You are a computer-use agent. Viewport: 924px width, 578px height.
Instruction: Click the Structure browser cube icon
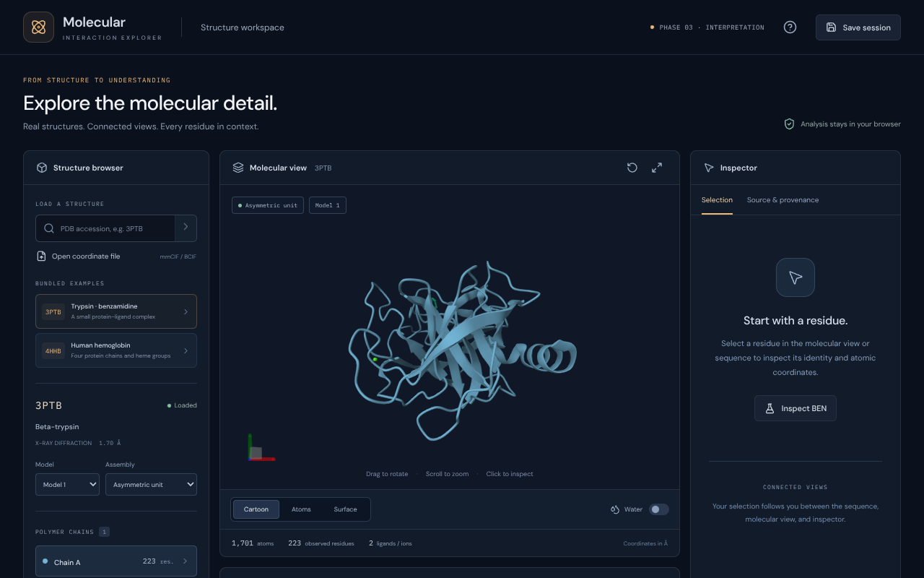(41, 168)
